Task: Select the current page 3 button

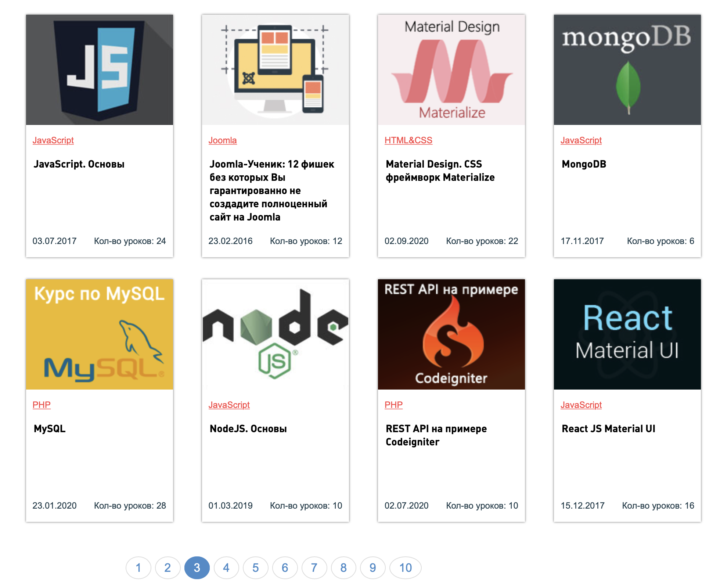Action: tap(197, 568)
